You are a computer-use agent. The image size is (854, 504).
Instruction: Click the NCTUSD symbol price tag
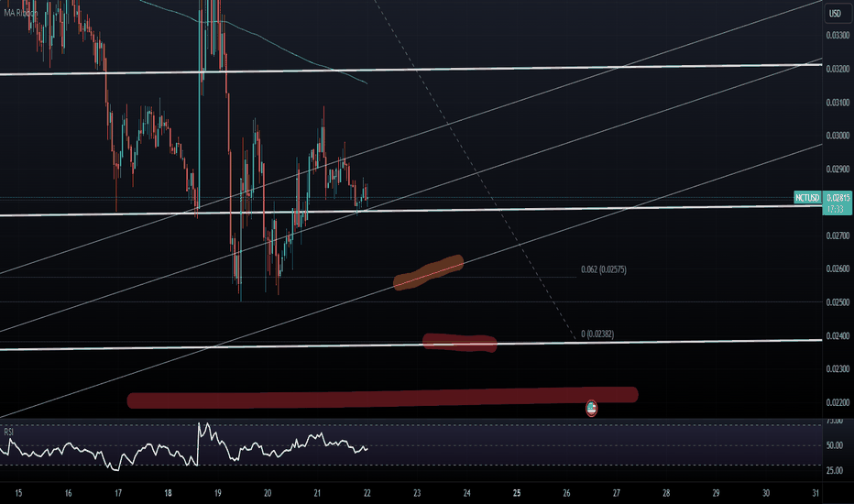(x=807, y=197)
